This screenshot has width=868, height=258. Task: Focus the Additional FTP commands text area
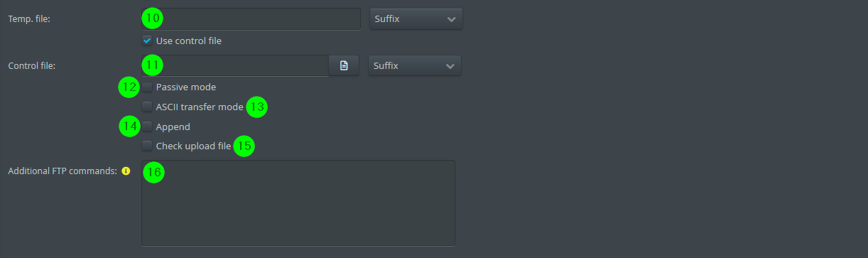298,203
